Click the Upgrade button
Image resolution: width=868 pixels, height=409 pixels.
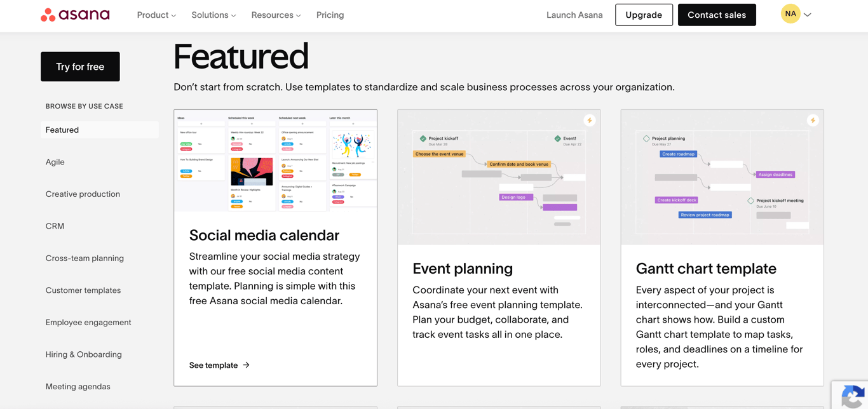click(x=644, y=14)
